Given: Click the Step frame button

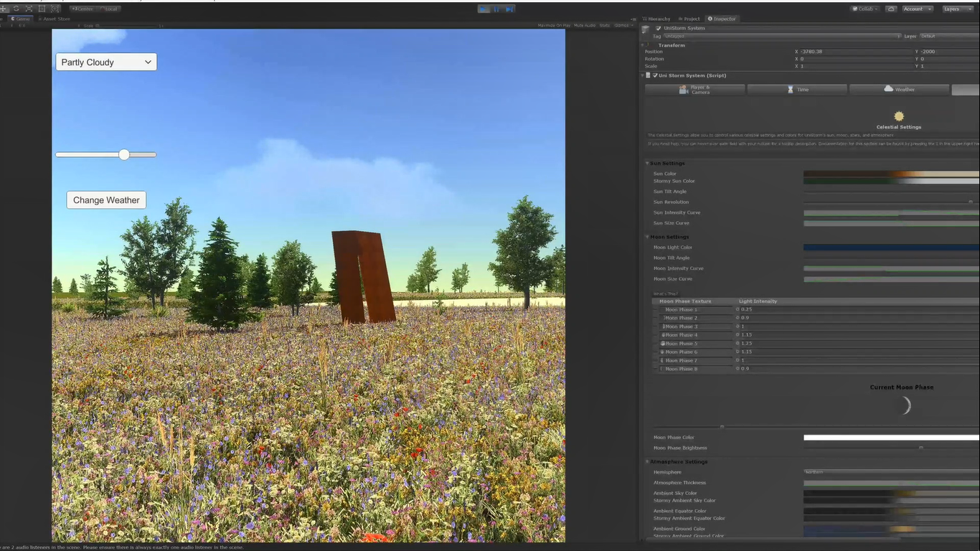Looking at the screenshot, I should click(x=509, y=9).
